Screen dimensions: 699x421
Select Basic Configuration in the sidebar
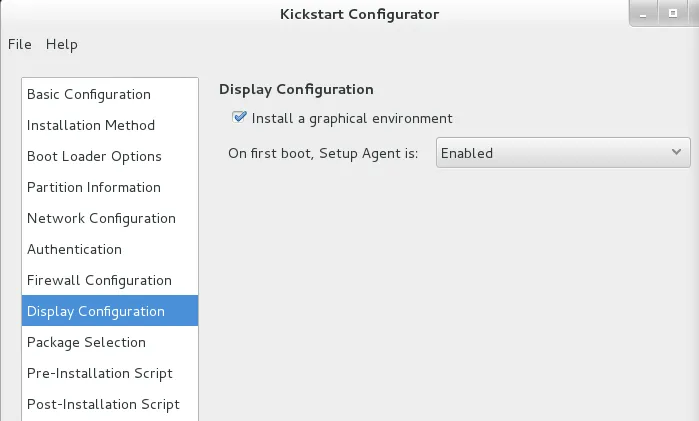pyautogui.click(x=89, y=94)
